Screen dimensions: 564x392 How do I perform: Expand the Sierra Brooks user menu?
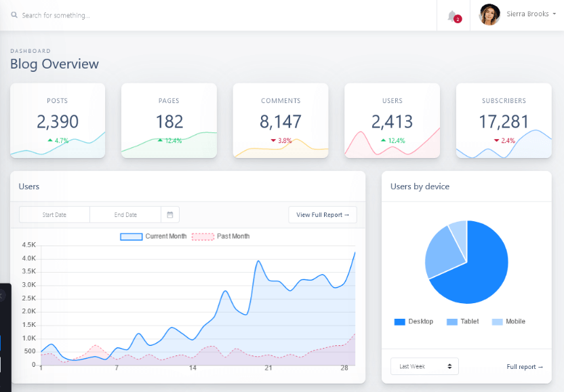click(x=531, y=14)
